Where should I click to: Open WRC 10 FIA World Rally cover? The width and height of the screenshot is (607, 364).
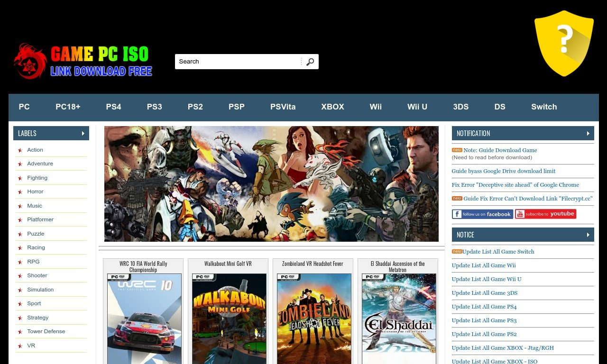point(144,318)
